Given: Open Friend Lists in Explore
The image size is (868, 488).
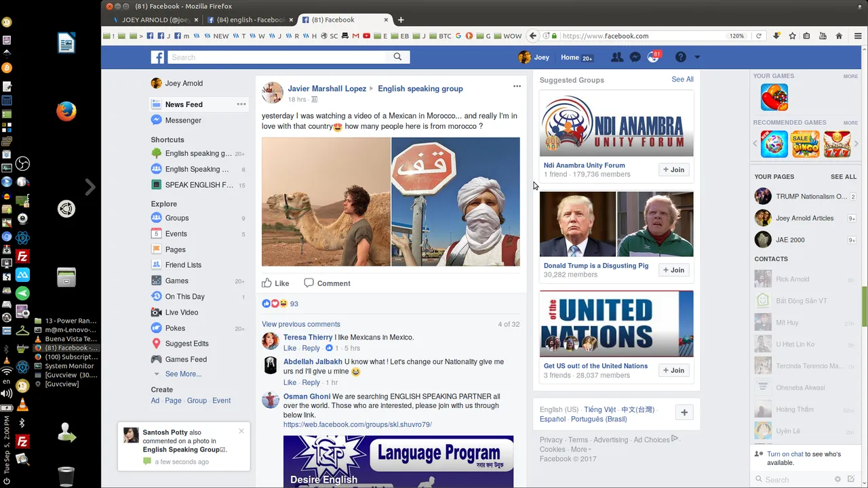Looking at the screenshot, I should coord(183,265).
